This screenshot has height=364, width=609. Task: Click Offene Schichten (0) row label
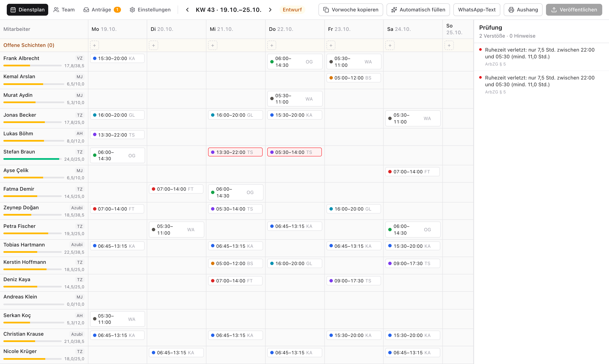(29, 45)
